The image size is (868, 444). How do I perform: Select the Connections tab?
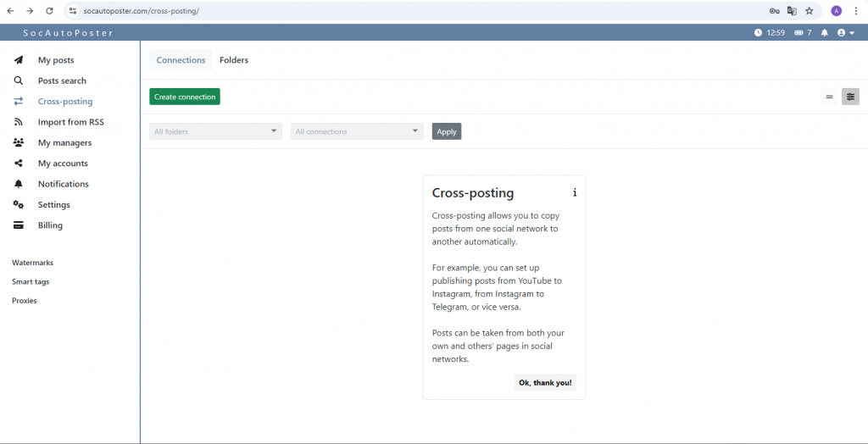[x=181, y=60]
